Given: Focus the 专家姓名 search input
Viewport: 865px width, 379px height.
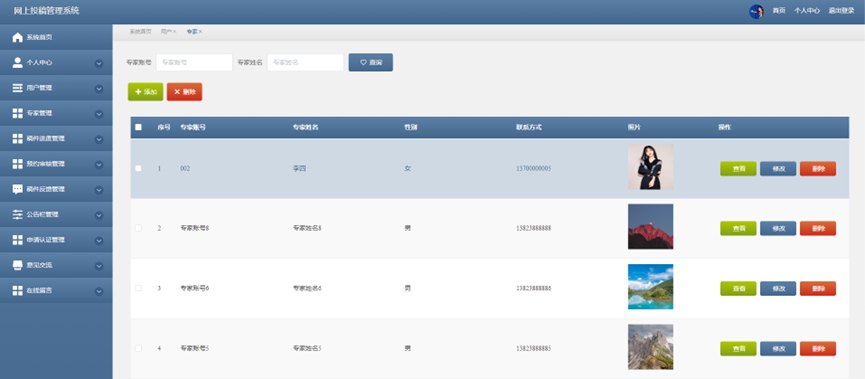Looking at the screenshot, I should pos(306,62).
